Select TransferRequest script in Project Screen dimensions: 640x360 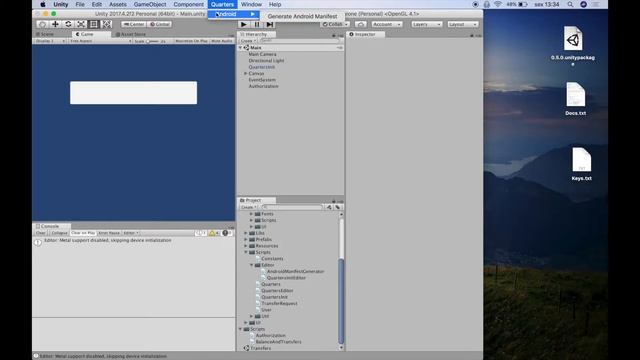pyautogui.click(x=276, y=304)
